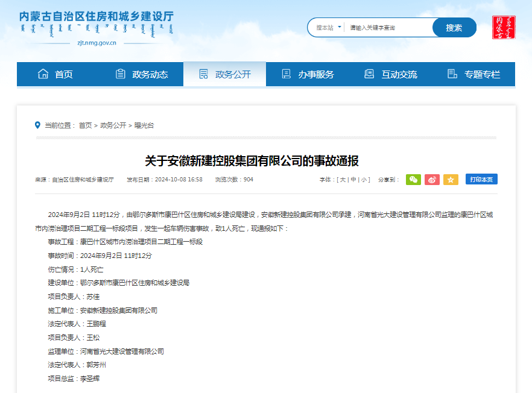
Task: Click the keyword search input field
Action: 388,28
